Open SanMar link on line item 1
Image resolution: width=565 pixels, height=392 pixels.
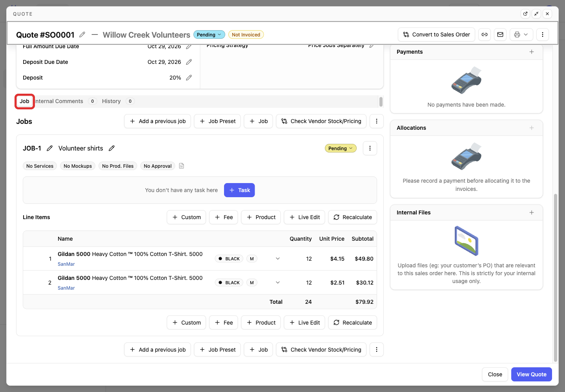66,264
